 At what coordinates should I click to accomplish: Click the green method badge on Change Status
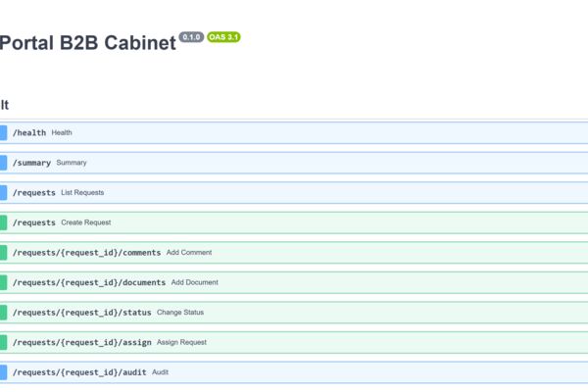tap(3, 313)
